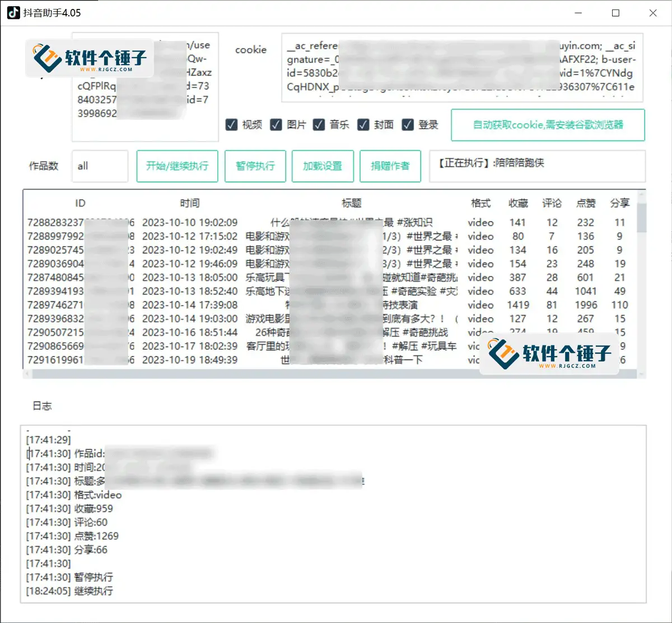This screenshot has height=623, width=672.
Task: Click 开始/继续执行 button
Action: [x=177, y=166]
